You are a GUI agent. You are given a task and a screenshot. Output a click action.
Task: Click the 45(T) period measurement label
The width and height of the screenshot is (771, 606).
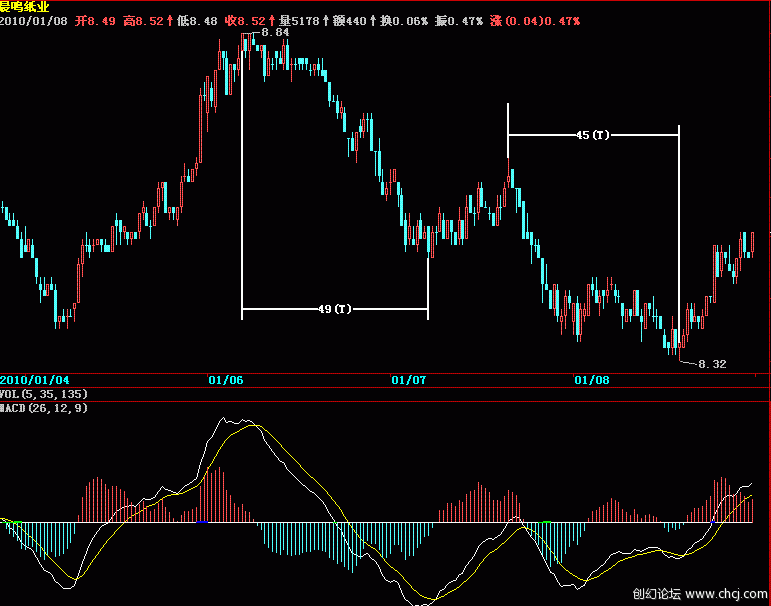pyautogui.click(x=593, y=135)
